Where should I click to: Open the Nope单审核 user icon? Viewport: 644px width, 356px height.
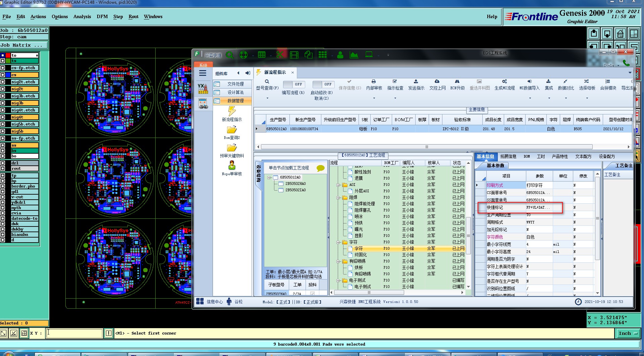(x=232, y=165)
